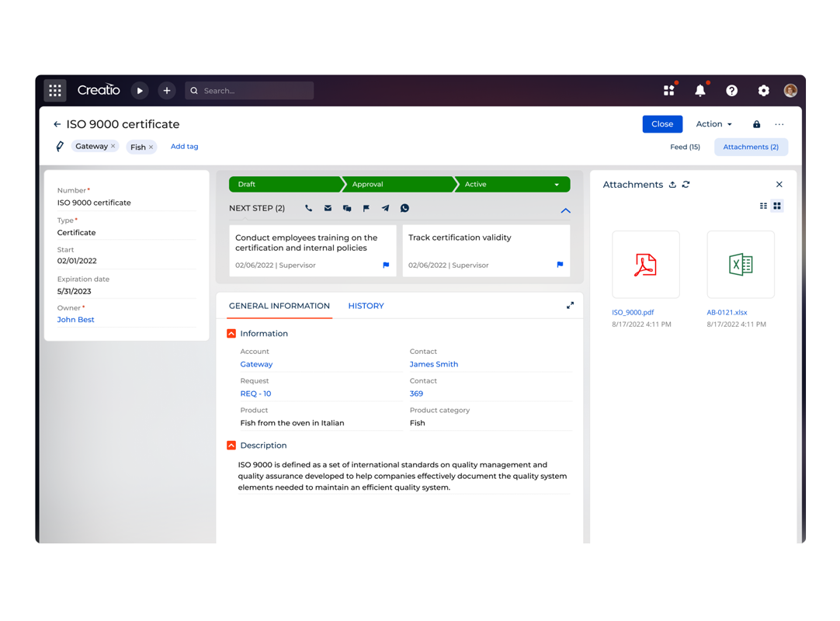The image size is (840, 621).
Task: Open the ISO_9000.pdf thumbnail
Action: 645,265
